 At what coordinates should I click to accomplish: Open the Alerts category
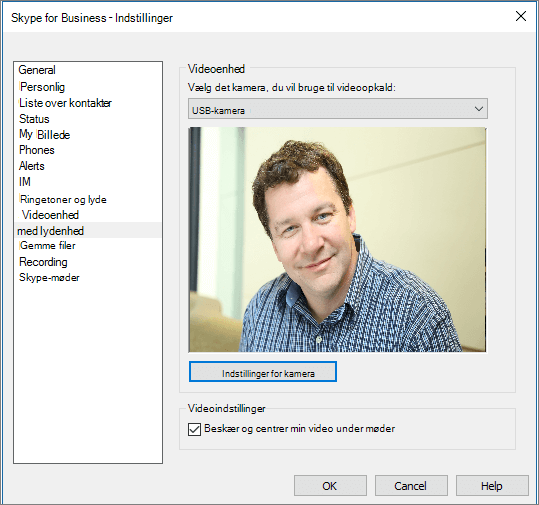tap(32, 166)
